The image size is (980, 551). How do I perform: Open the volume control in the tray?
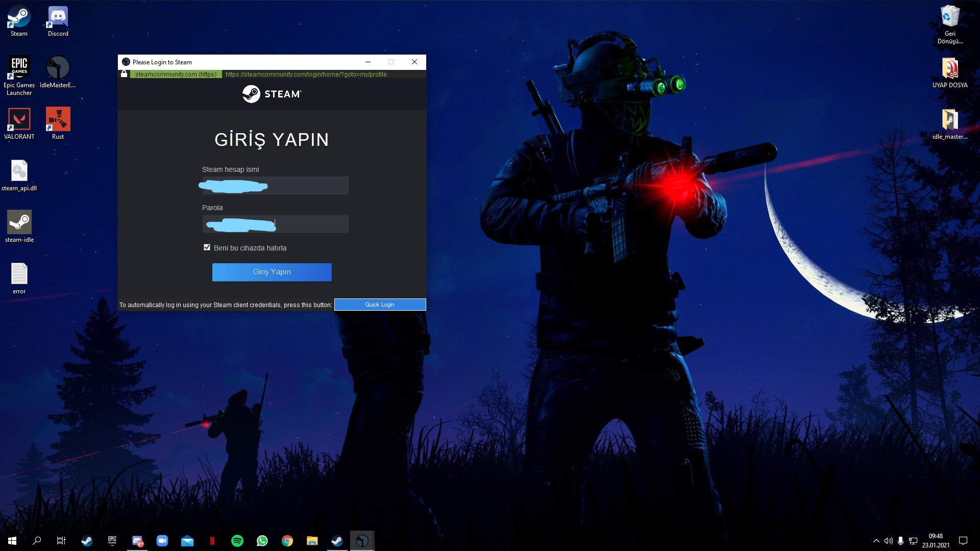tap(888, 541)
